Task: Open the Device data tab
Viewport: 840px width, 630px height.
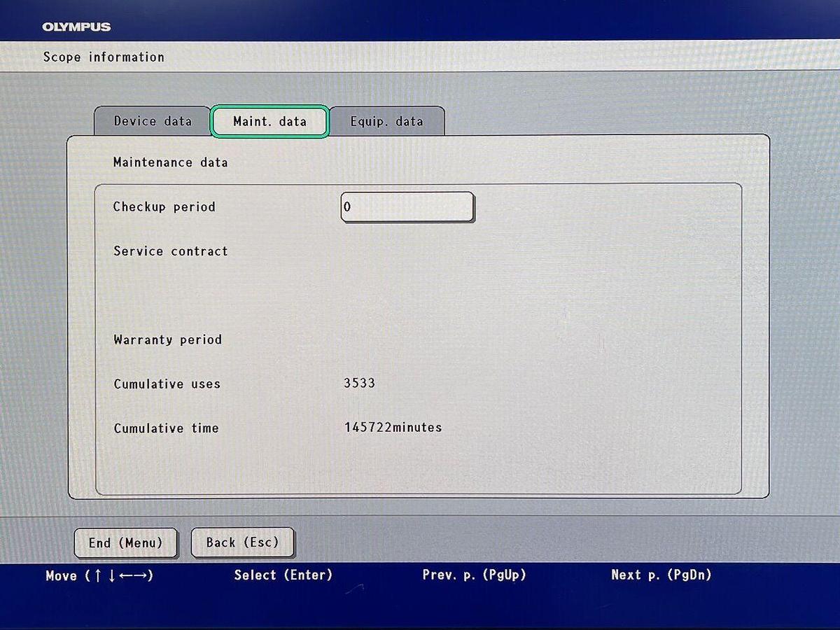Action: [153, 121]
